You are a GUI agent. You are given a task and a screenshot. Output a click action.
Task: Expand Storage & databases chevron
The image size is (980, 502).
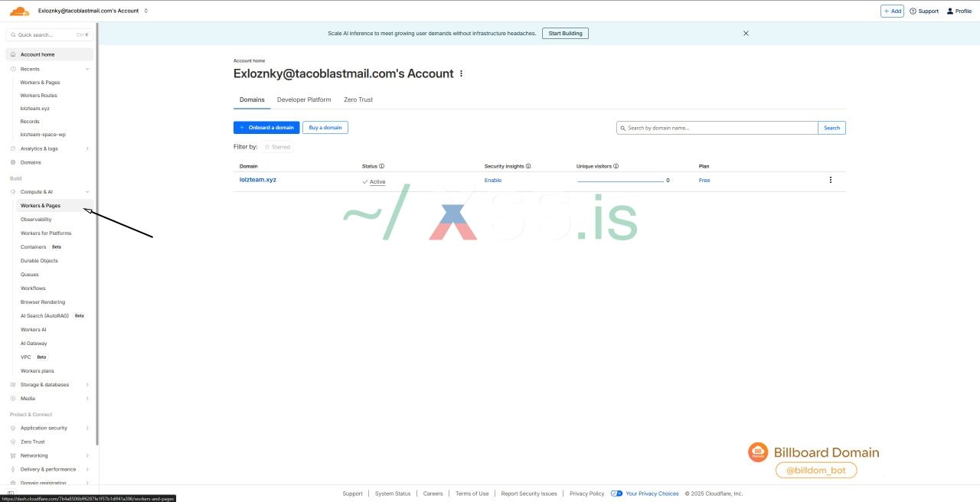(x=87, y=385)
